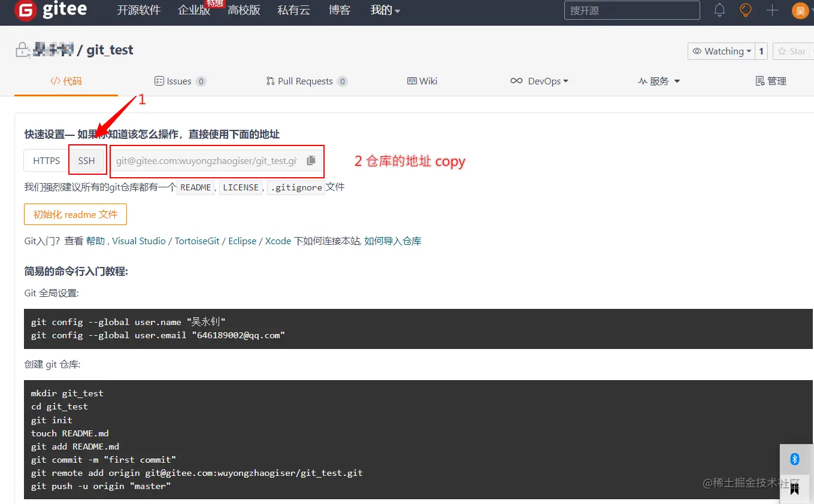Viewport: 814px width, 504px height.
Task: Open the TortoiseGit link
Action: tap(197, 241)
